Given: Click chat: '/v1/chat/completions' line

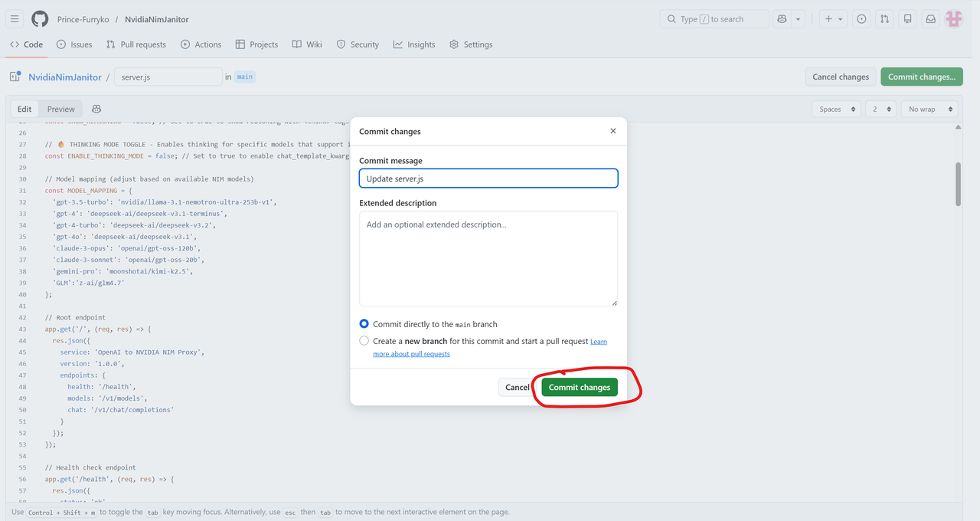Looking at the screenshot, I should click(121, 410).
